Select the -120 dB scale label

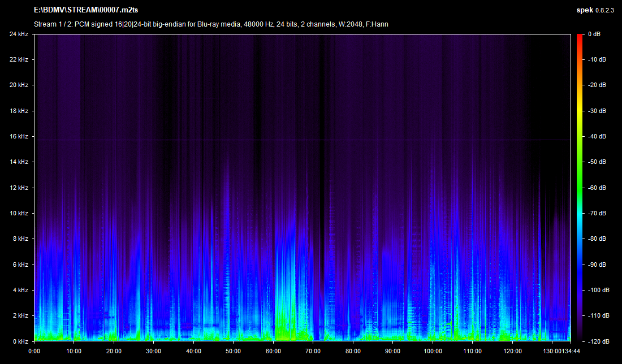(598, 341)
